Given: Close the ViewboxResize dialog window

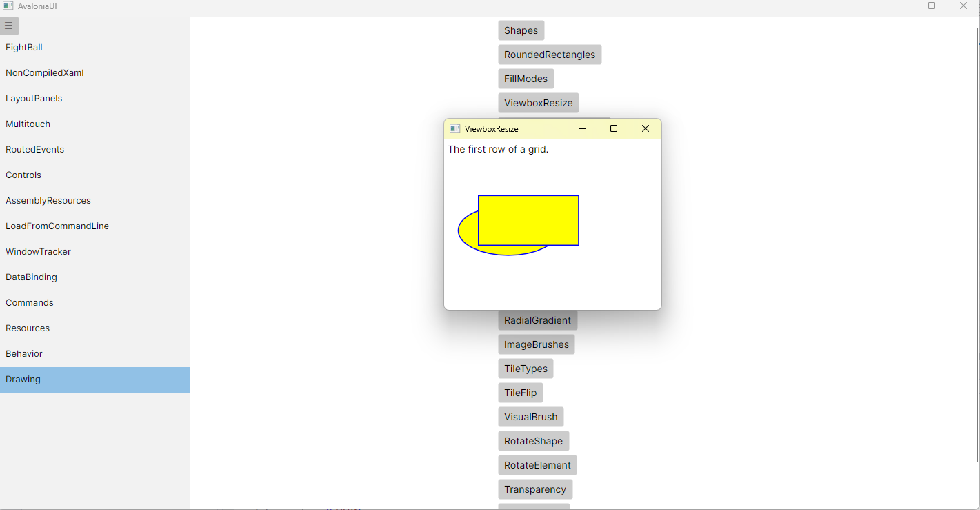Looking at the screenshot, I should click(646, 128).
